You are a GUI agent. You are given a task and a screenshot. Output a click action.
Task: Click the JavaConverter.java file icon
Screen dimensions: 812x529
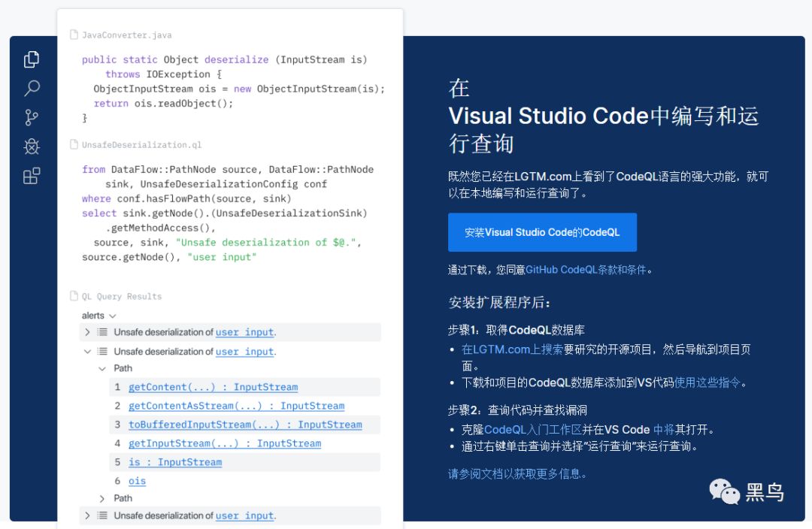tap(74, 35)
